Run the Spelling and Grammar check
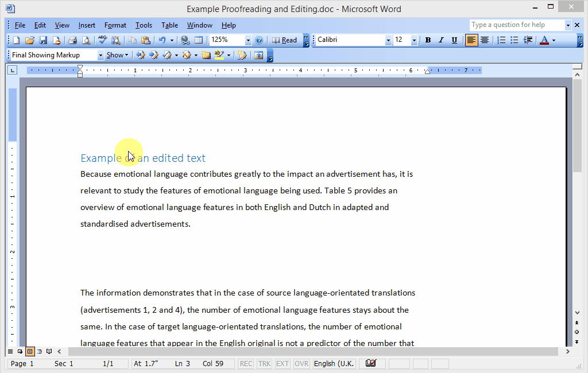Screen dimensions: 588x373 click(102, 40)
